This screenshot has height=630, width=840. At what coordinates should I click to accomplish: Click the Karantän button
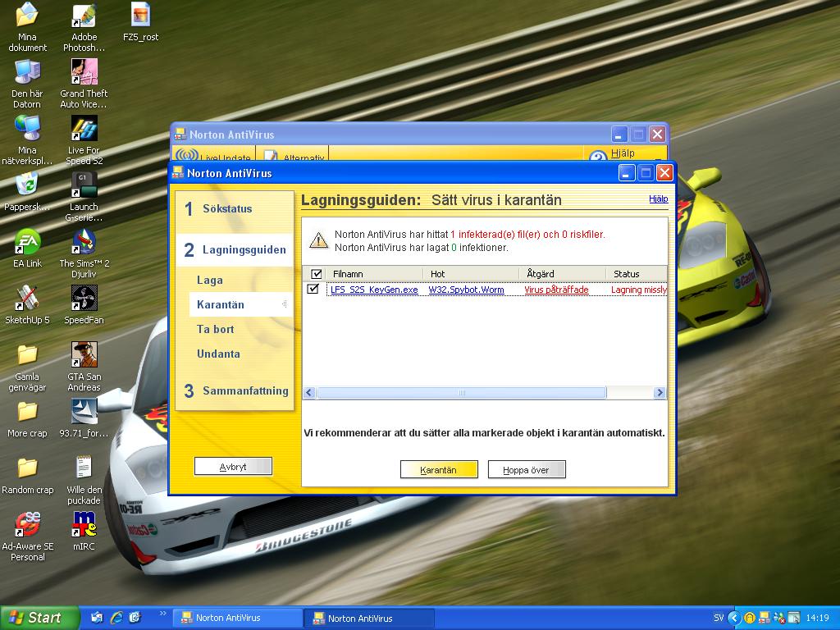pyautogui.click(x=439, y=470)
